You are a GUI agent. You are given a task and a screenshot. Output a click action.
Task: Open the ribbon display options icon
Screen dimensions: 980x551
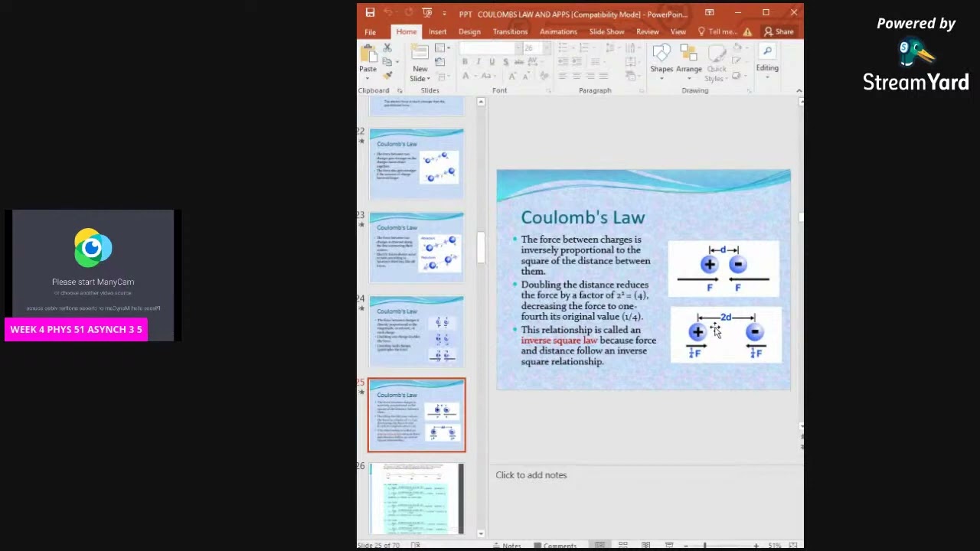[x=710, y=12]
